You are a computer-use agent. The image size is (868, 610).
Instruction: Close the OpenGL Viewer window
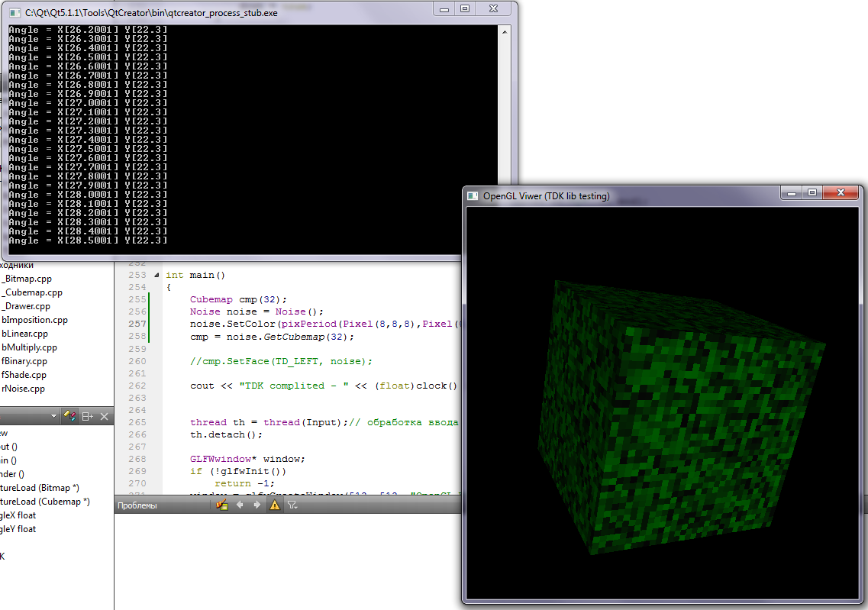(x=841, y=192)
